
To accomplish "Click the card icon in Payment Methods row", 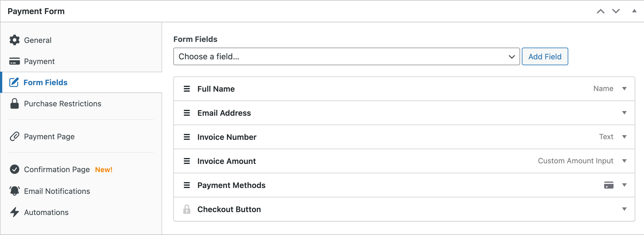I will pyautogui.click(x=609, y=185).
